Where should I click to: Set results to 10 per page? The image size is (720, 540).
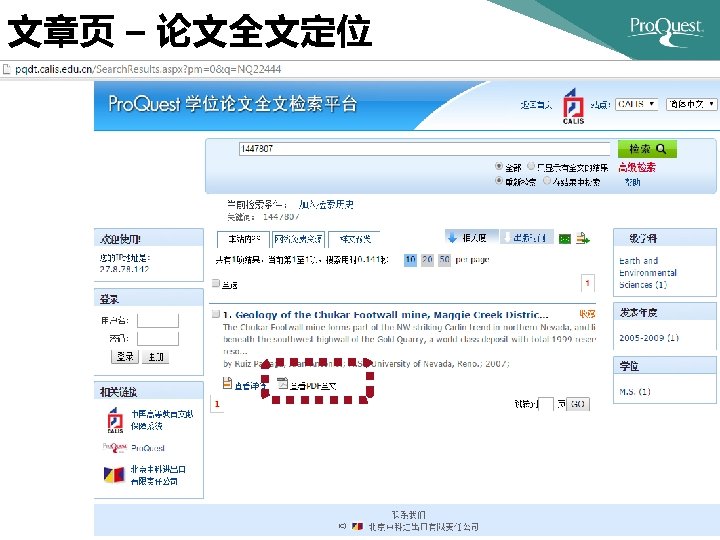[410, 260]
